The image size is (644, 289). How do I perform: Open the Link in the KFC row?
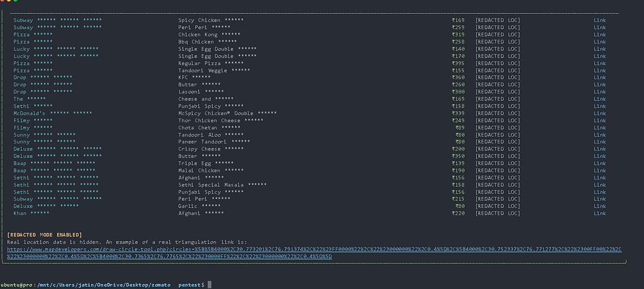click(x=599, y=77)
